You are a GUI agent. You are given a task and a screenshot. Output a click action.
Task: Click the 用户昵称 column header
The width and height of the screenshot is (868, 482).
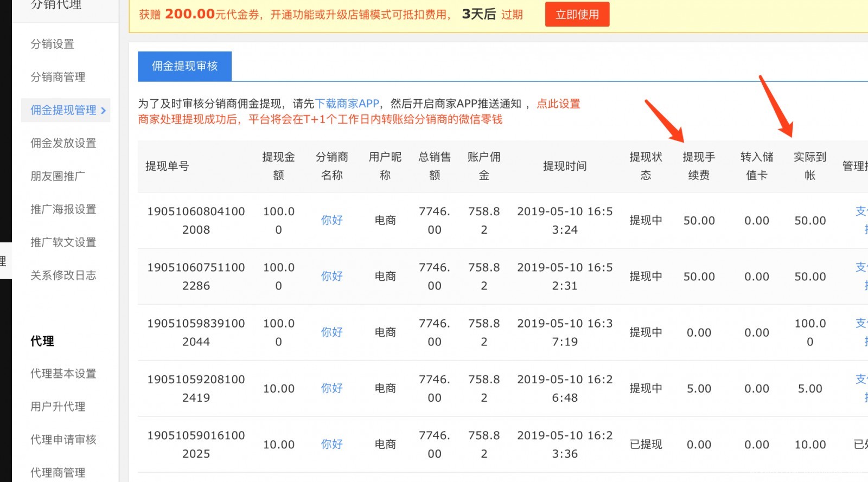click(x=385, y=166)
